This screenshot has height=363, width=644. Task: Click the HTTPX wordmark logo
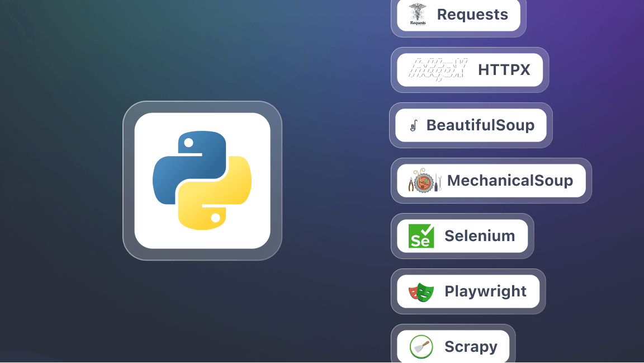pos(437,69)
